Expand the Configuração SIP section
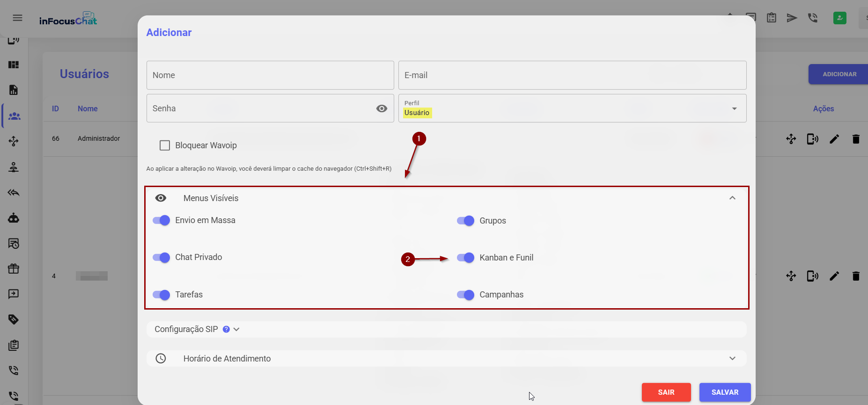This screenshot has width=868, height=405. click(236, 329)
